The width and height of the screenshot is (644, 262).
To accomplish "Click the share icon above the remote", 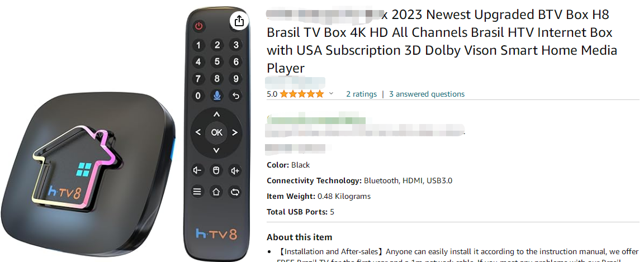I will click(239, 21).
